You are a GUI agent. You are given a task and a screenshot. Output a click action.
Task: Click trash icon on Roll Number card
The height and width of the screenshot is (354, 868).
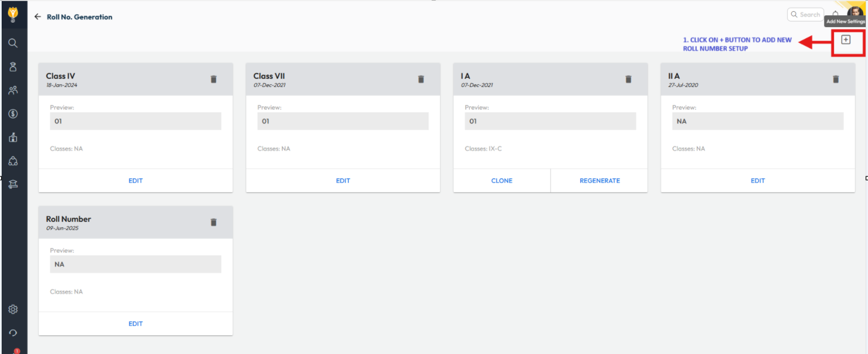213,222
